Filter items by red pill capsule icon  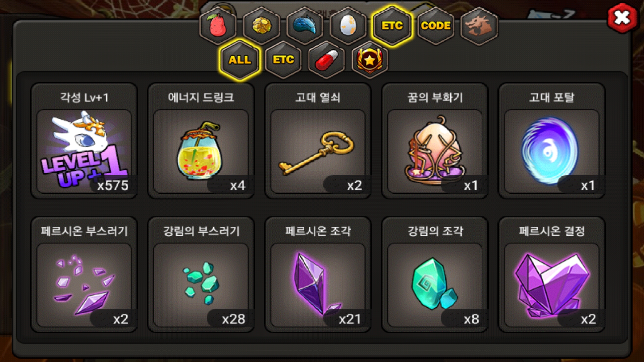pyautogui.click(x=327, y=60)
